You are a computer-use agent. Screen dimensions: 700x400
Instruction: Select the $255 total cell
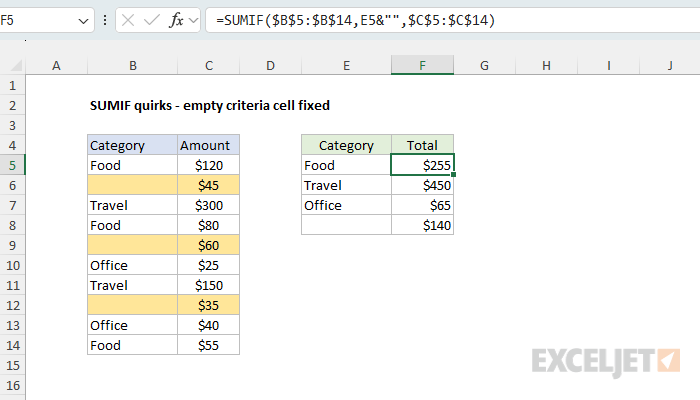[x=422, y=165]
